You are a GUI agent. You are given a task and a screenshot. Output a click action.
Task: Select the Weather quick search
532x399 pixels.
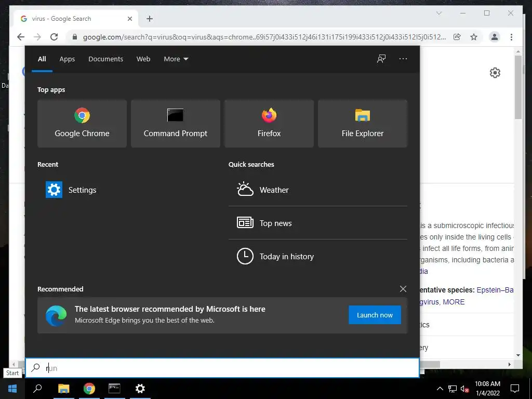coord(318,190)
